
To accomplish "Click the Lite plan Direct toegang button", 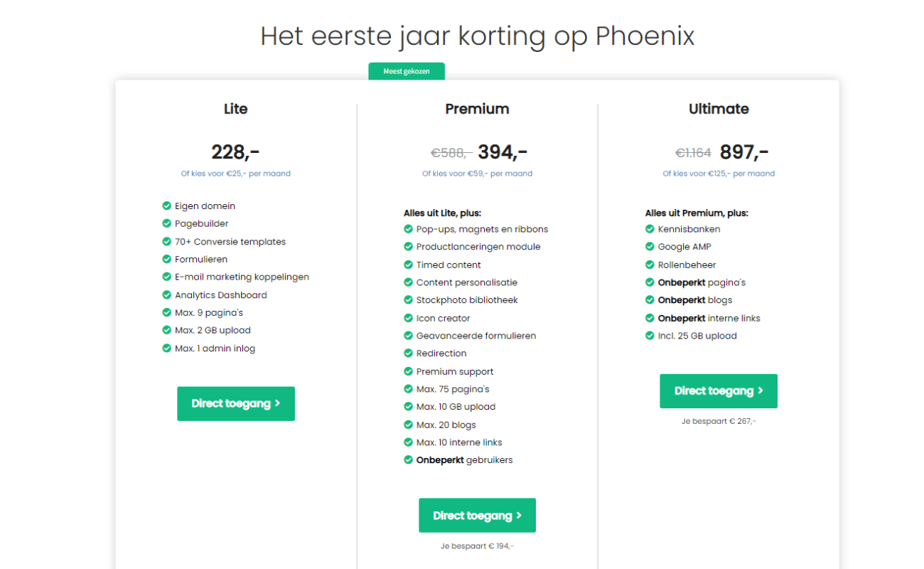I will click(x=236, y=403).
